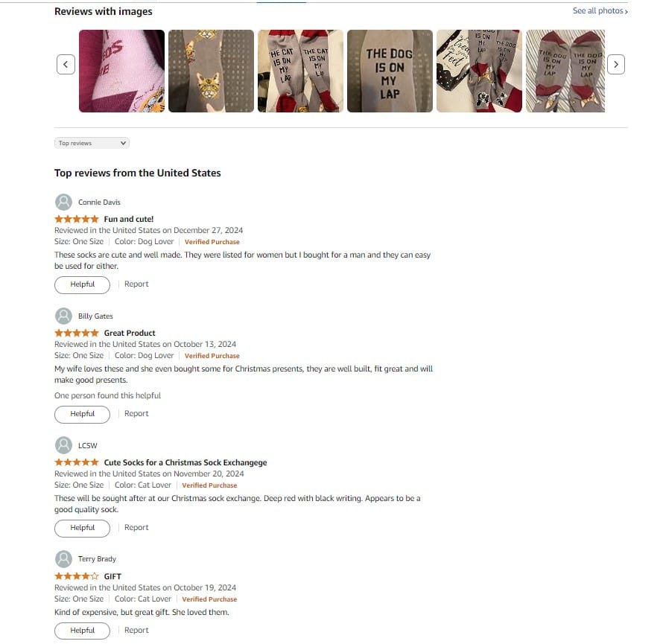Click five-star rating on Fun and cute review
The width and height of the screenshot is (663, 644).
pos(77,219)
